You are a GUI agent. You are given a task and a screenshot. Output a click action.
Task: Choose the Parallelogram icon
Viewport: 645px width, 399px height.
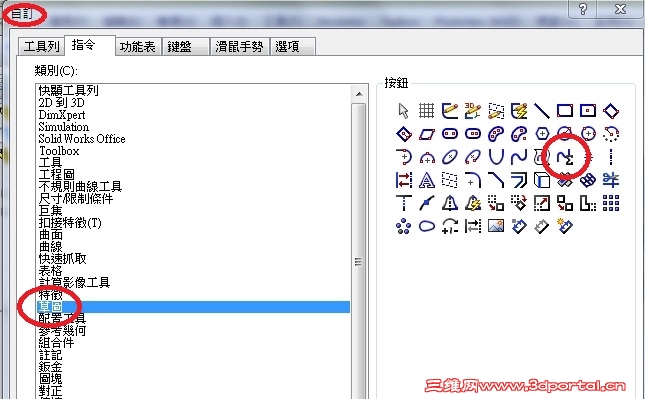click(x=427, y=134)
